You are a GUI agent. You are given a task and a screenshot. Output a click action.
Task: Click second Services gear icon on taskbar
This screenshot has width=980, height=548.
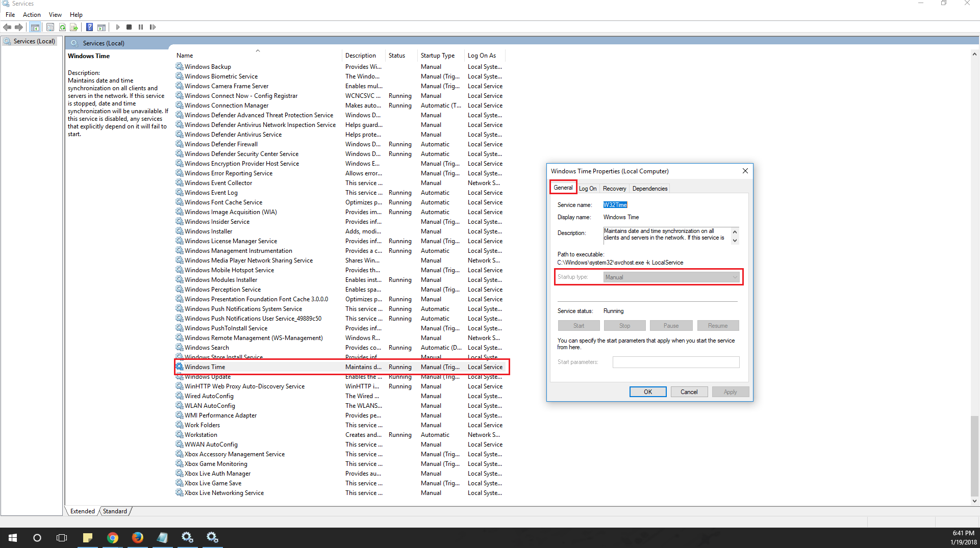pyautogui.click(x=212, y=538)
